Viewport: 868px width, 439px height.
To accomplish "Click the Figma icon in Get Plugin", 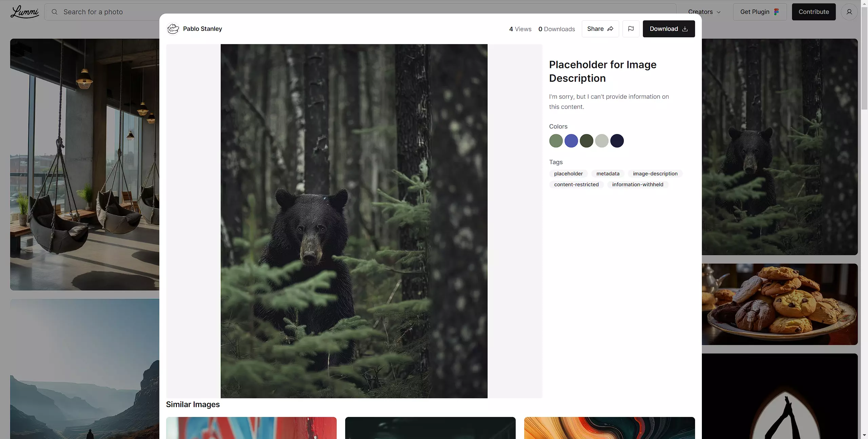I will pyautogui.click(x=776, y=12).
